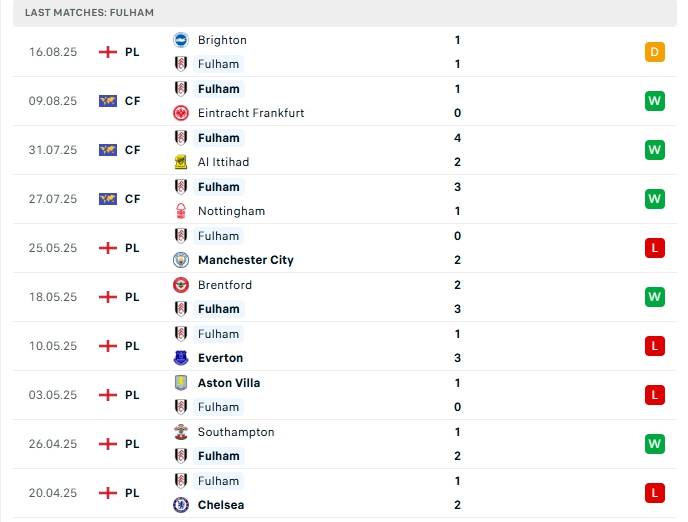Open the Aston Villa team link
Viewport: 688px width, 522px height.
pos(229,383)
